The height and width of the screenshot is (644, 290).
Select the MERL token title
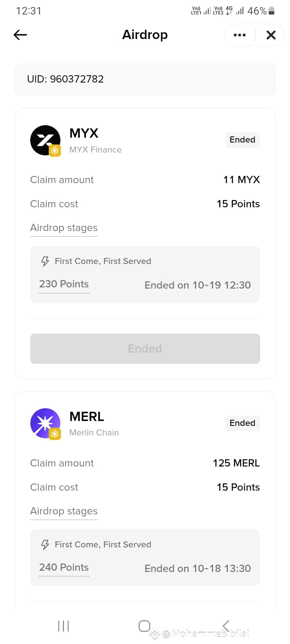[87, 417]
